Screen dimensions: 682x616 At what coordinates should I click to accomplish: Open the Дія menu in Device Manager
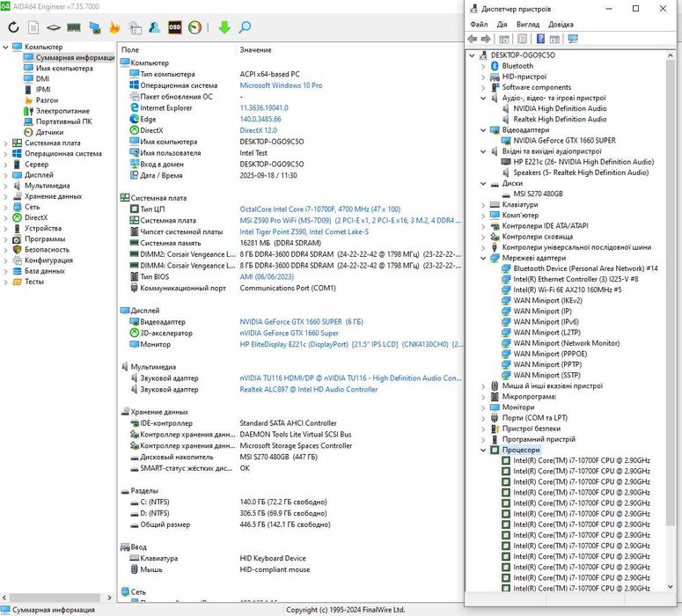click(502, 25)
